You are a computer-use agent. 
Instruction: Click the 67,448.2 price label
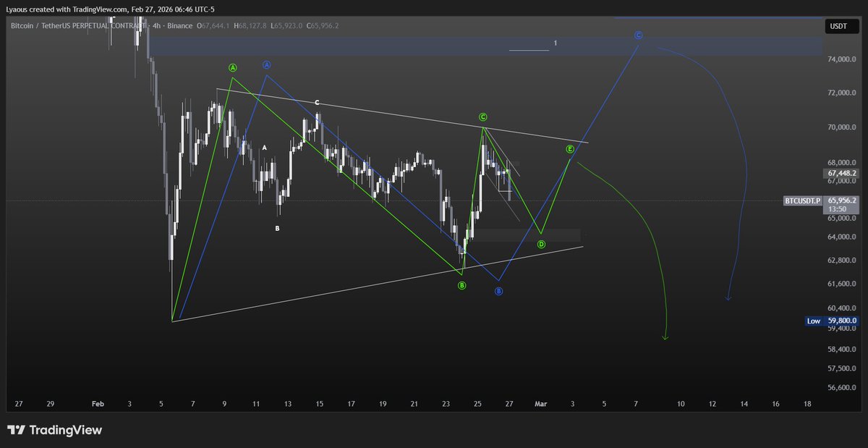pos(842,174)
